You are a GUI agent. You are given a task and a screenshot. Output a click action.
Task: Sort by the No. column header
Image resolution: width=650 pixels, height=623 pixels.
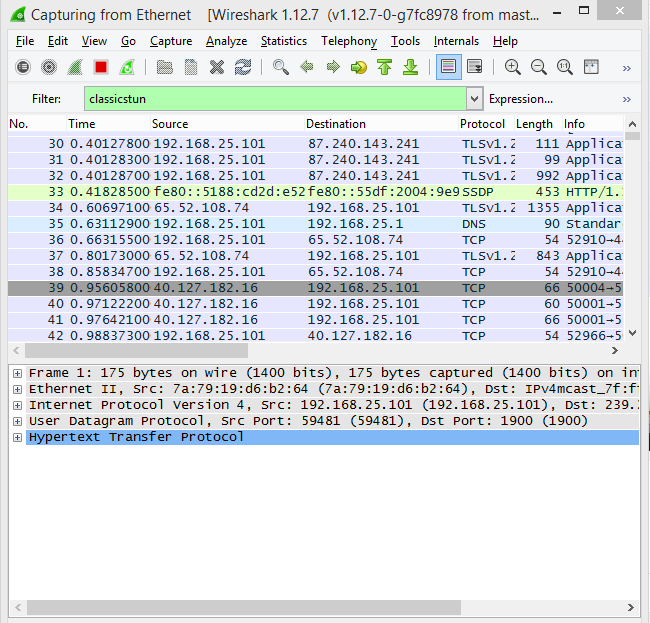point(37,124)
